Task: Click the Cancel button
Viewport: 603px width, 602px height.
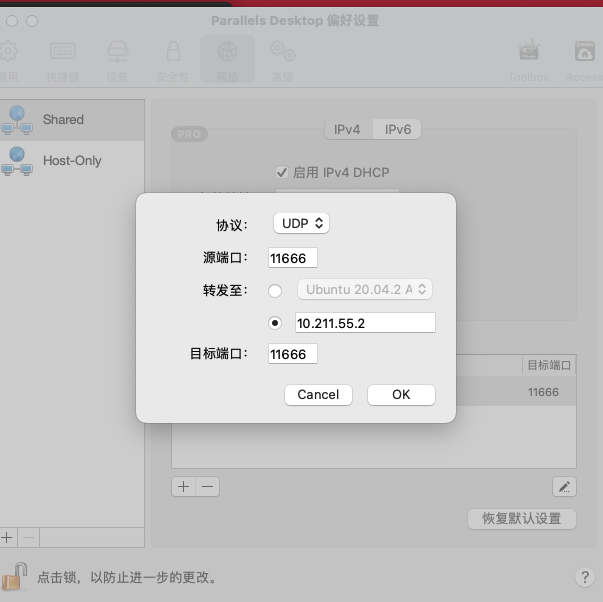Action: click(318, 395)
